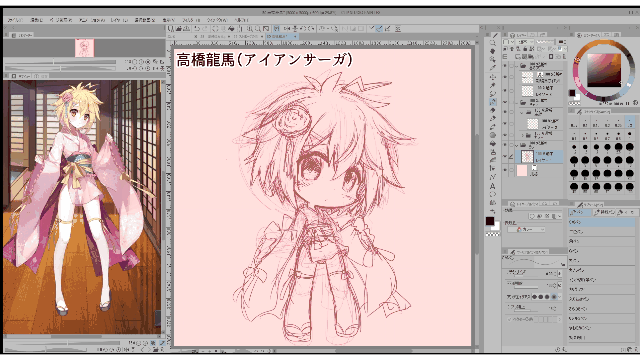Open the Help menu
Viewport: 640px width, 360px height.
(241, 20)
